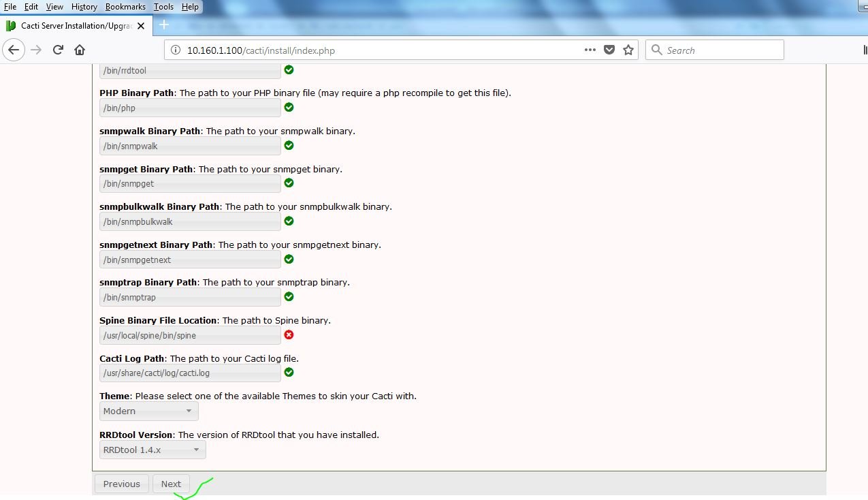Screen dimensions: 868x500
Task: Click the Pocket save icon in address bar
Action: [x=609, y=50]
